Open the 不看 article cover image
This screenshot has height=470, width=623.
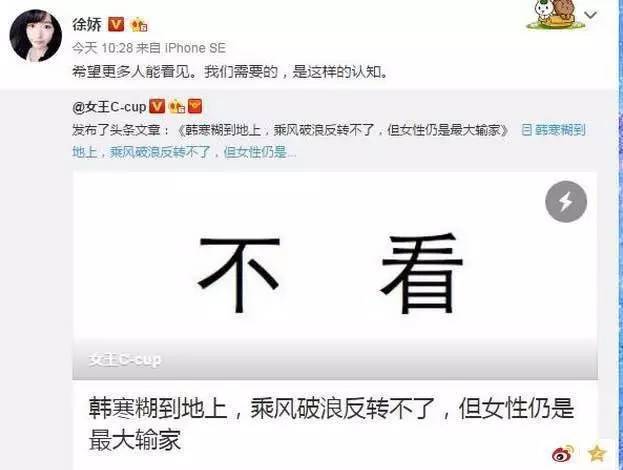pos(335,275)
